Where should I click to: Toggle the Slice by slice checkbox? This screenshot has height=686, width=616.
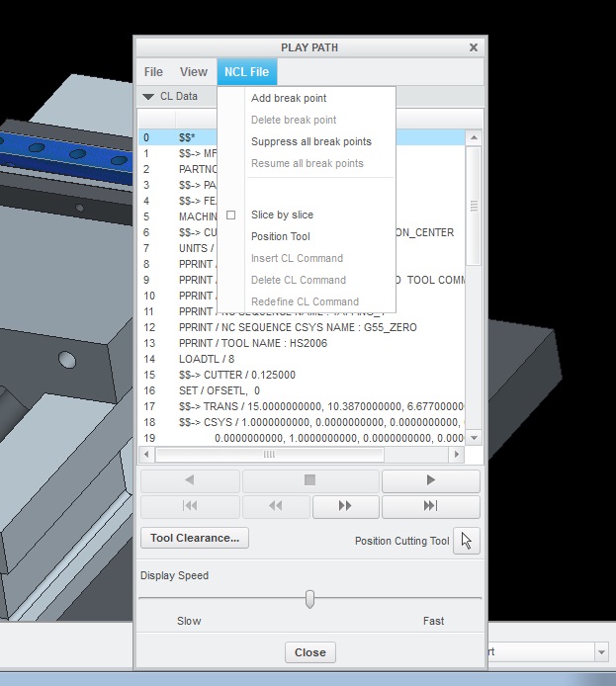(231, 214)
